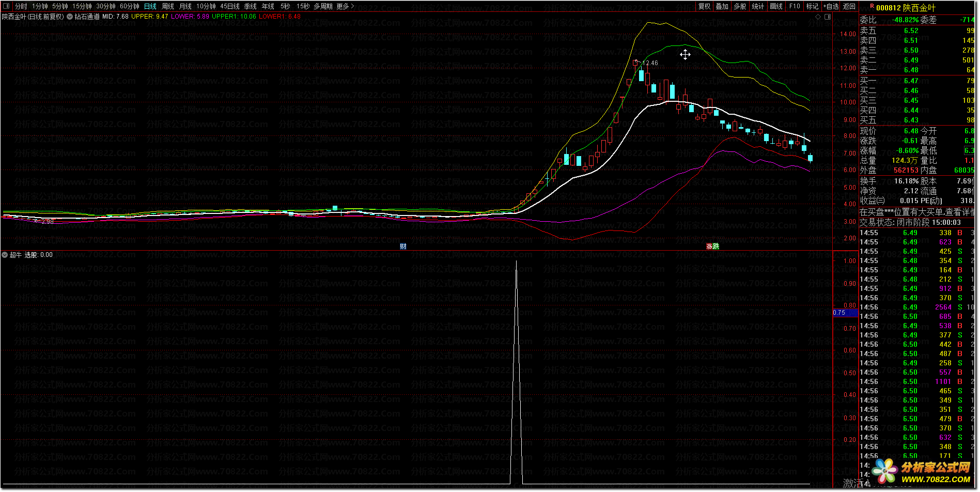
Task: Click the 委比 -48.82% value
Action: (x=905, y=20)
